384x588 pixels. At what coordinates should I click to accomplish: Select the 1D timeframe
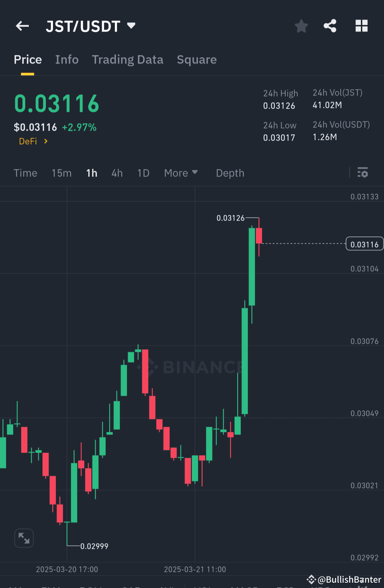click(x=143, y=173)
